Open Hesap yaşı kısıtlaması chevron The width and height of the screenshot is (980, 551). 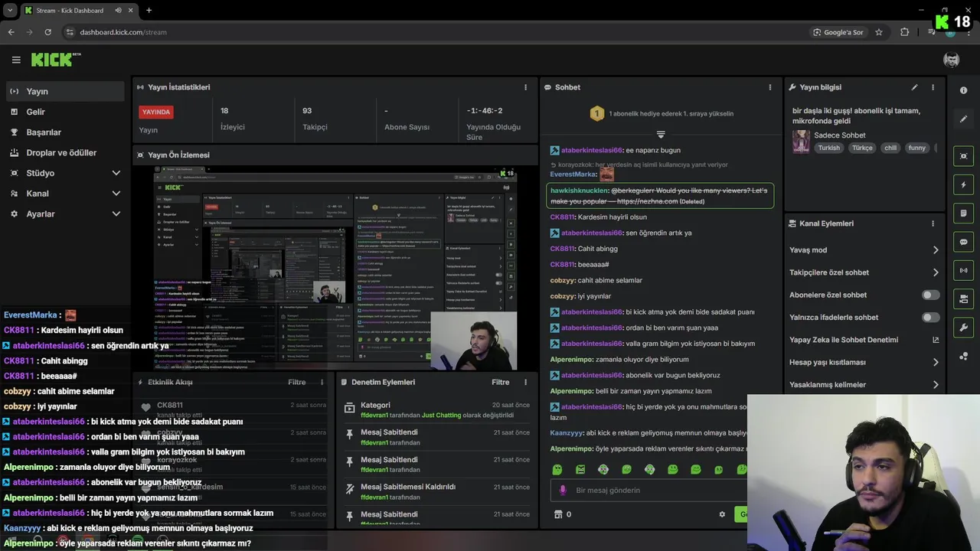(x=936, y=362)
